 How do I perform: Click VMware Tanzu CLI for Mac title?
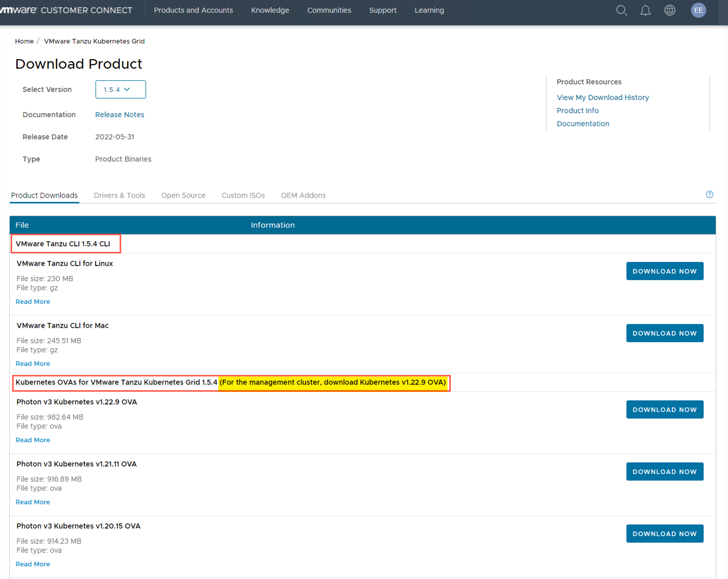pos(62,325)
